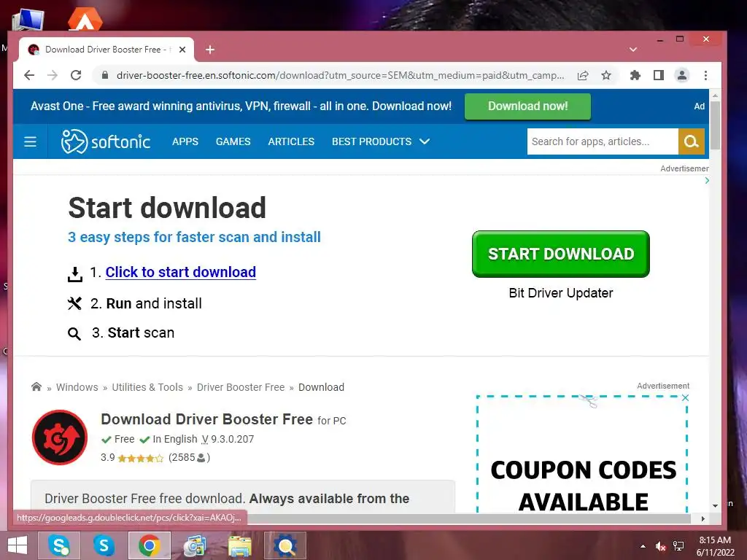Click the orange search magnifier button

tap(692, 141)
